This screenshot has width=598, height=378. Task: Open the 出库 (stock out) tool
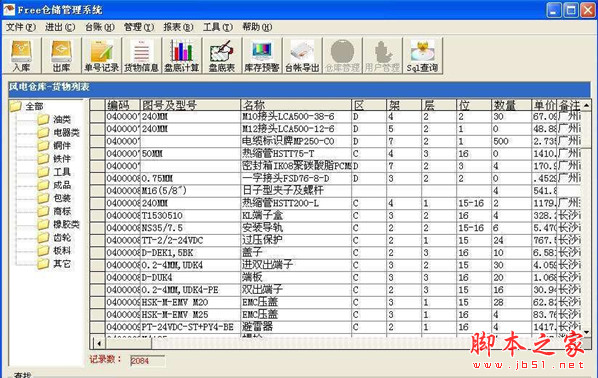(61, 56)
